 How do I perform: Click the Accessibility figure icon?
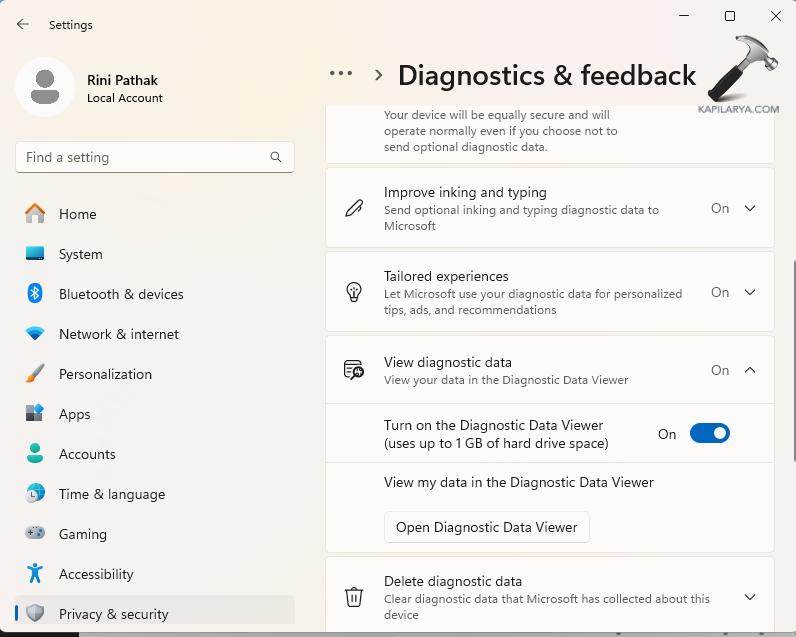tap(35, 574)
